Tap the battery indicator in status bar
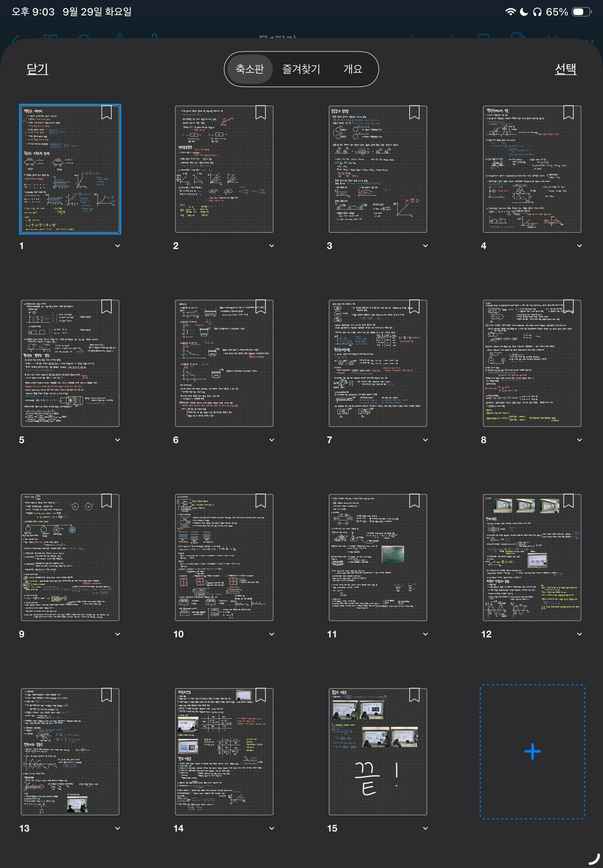 pyautogui.click(x=581, y=12)
